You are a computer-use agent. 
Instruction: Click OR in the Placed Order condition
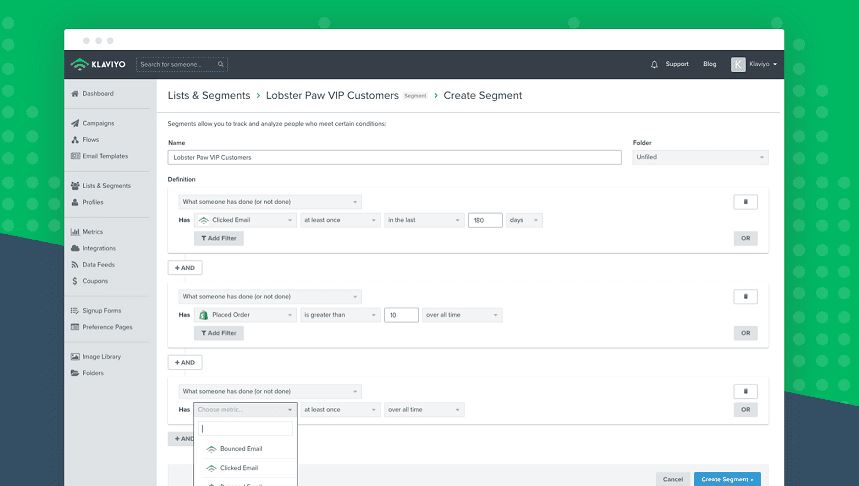click(746, 333)
